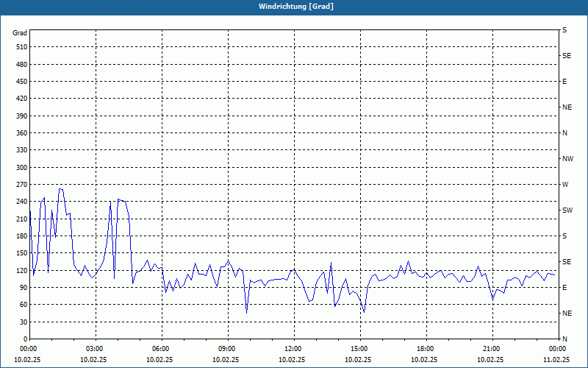Viewport: 588px width, 368px height.
Task: Click the 09:00 time axis label
Action: click(x=226, y=349)
